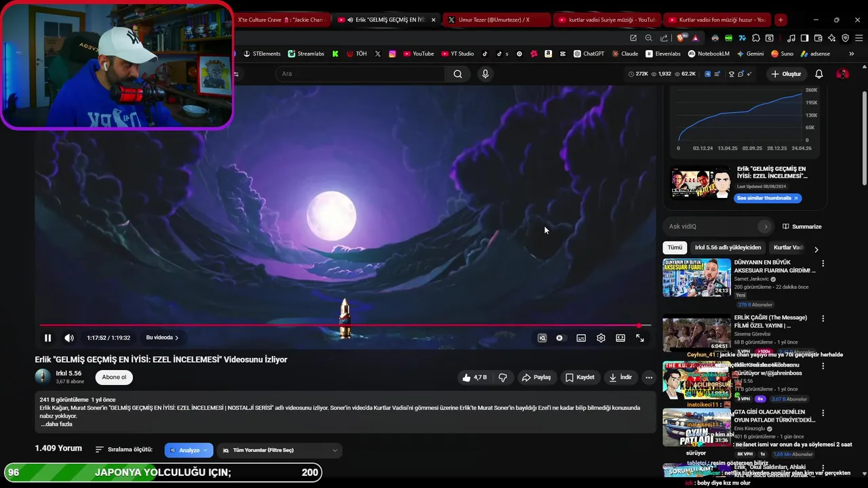Screen dimensions: 868x488
Task: Focus the YouTube 'Ara' search field
Action: (359, 74)
